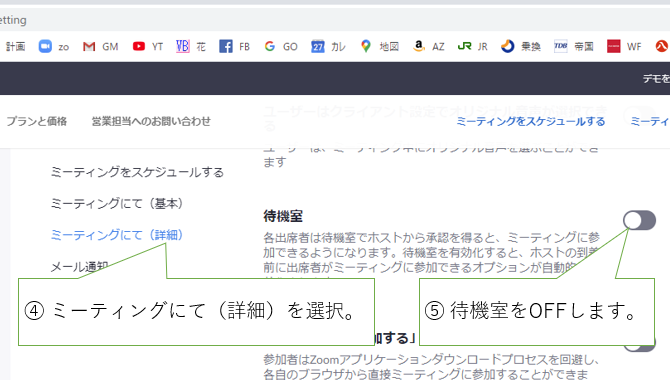The image size is (670, 380).
Task: Click description text 参加者はZoomアプリケーション
Action: [x=432, y=367]
